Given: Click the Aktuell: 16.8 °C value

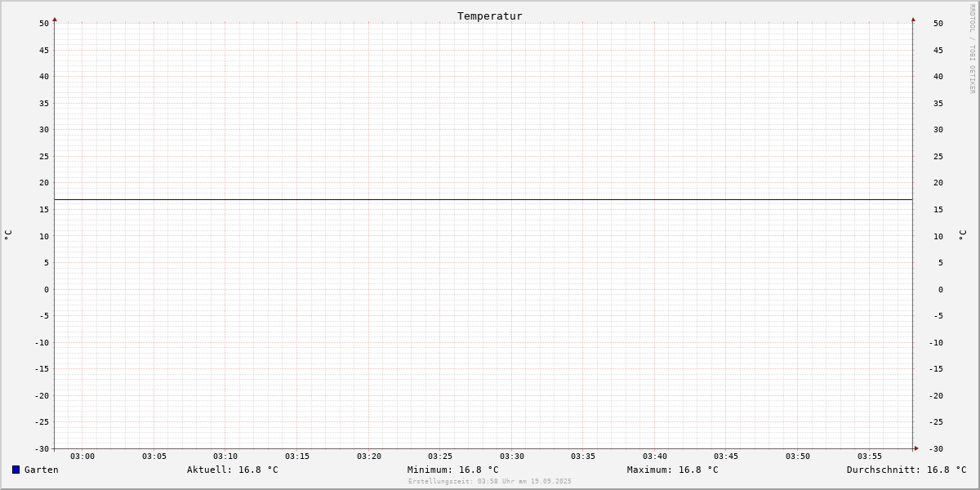Looking at the screenshot, I should pos(233,470).
